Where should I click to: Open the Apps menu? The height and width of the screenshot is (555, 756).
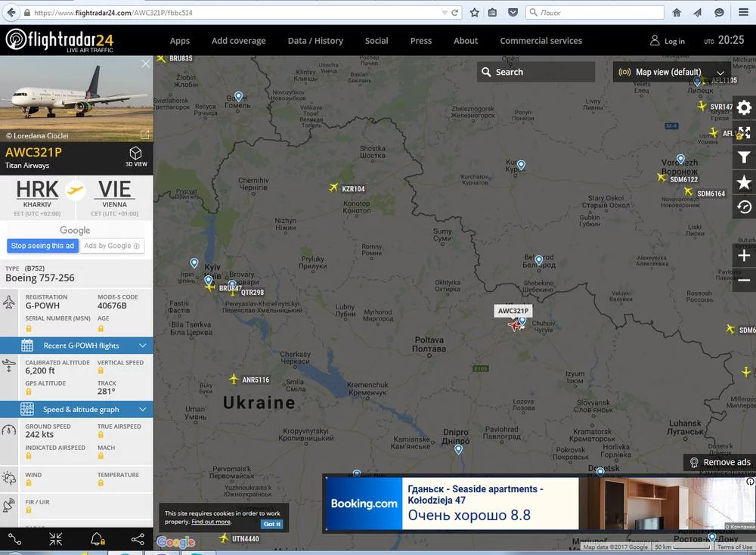pyautogui.click(x=180, y=41)
